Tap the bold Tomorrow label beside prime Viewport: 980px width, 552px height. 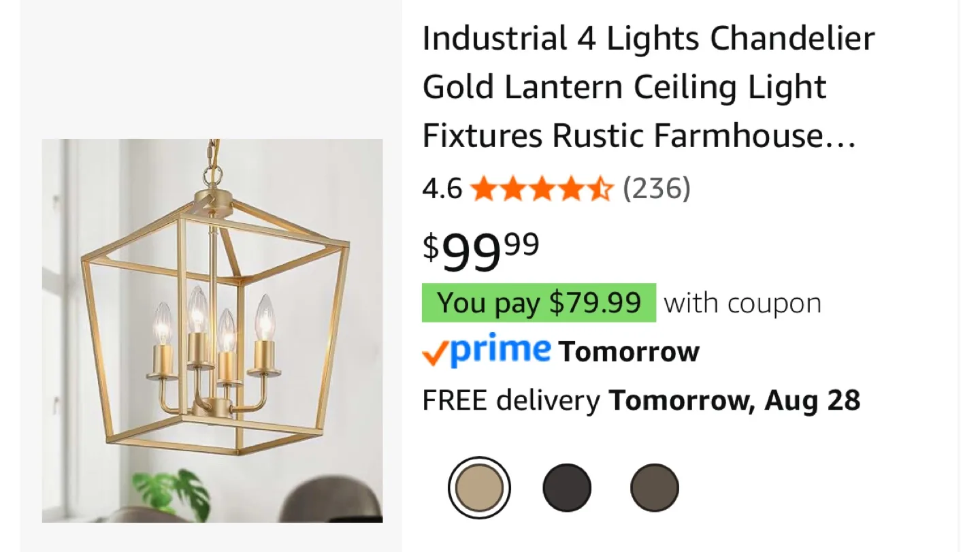(x=629, y=352)
